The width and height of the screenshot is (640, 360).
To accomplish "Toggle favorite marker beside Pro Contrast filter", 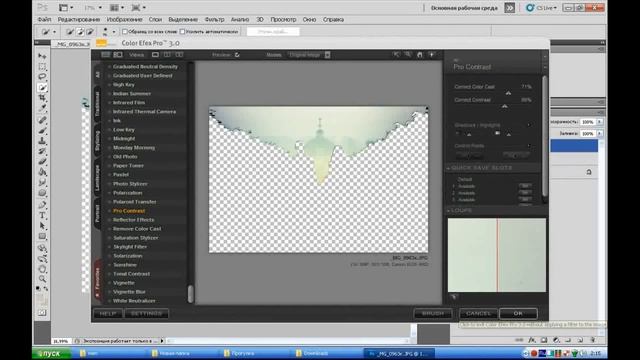I will (109, 211).
